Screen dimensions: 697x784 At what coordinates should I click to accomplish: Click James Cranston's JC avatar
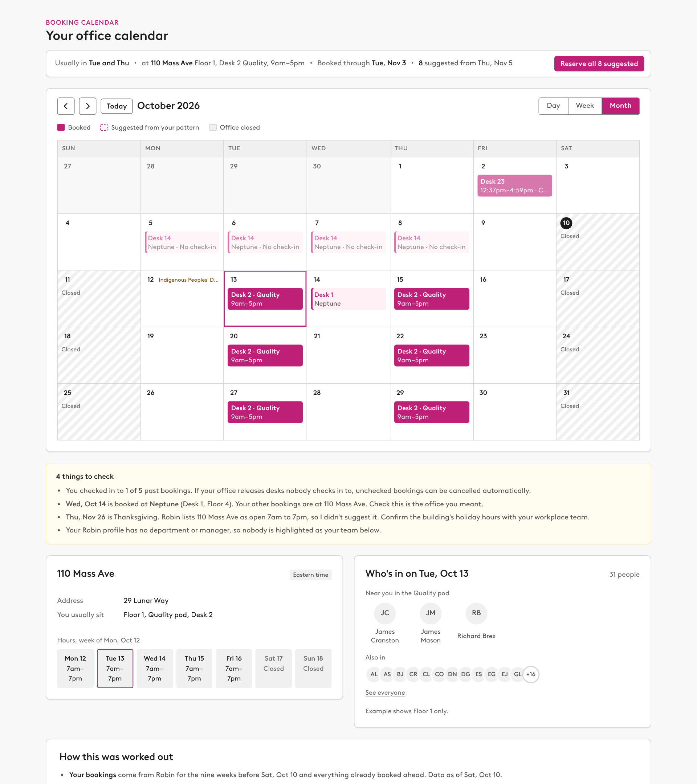tap(385, 613)
